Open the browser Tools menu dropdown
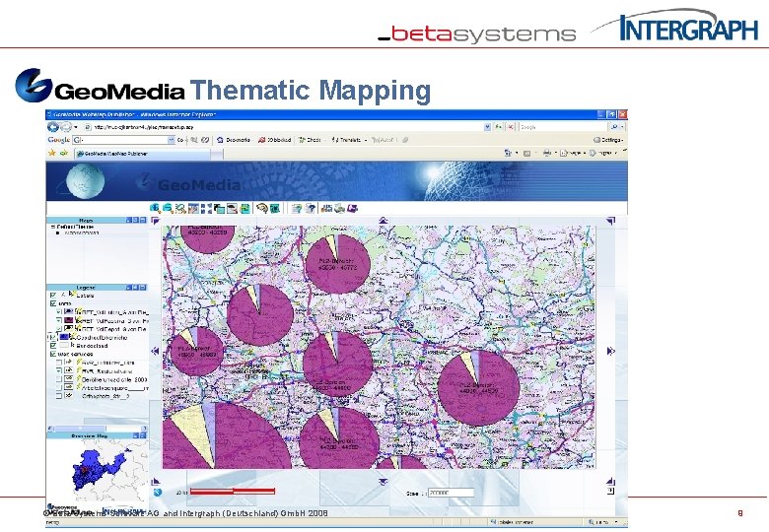 point(604,154)
